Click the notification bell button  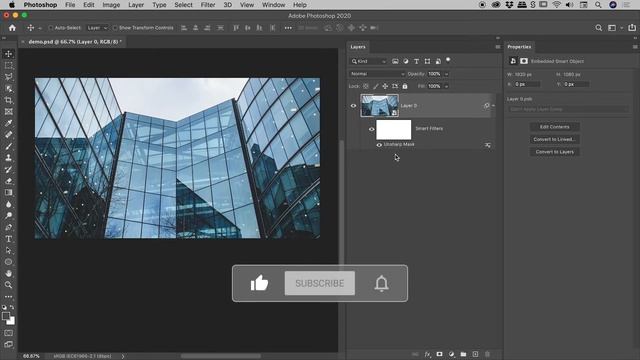381,283
